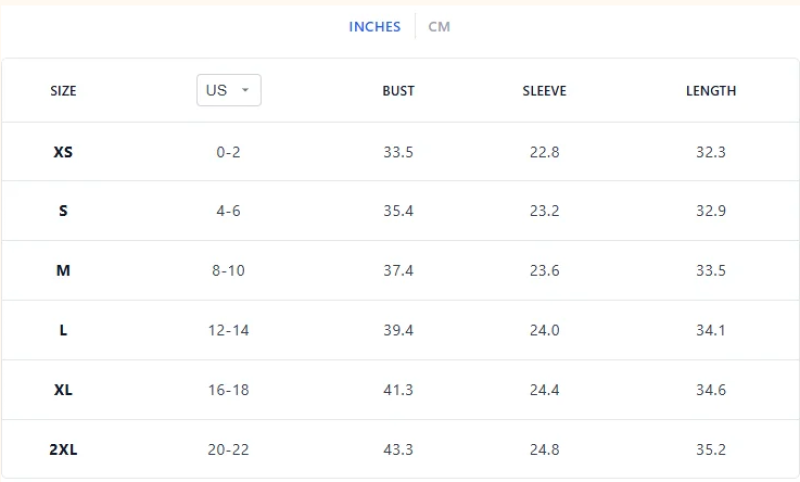Click the 20-22 US size cell
800x482 pixels.
tap(228, 449)
